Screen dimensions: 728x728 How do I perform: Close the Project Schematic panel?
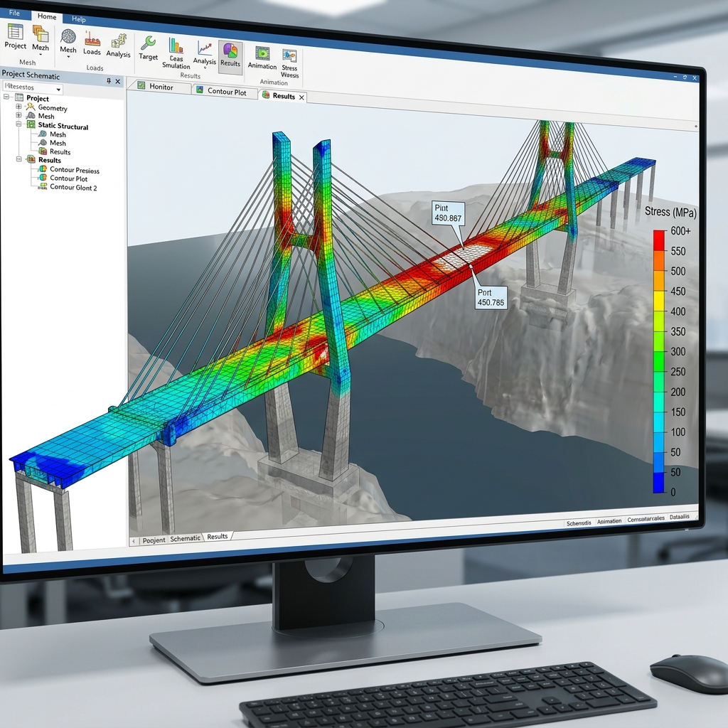118,81
